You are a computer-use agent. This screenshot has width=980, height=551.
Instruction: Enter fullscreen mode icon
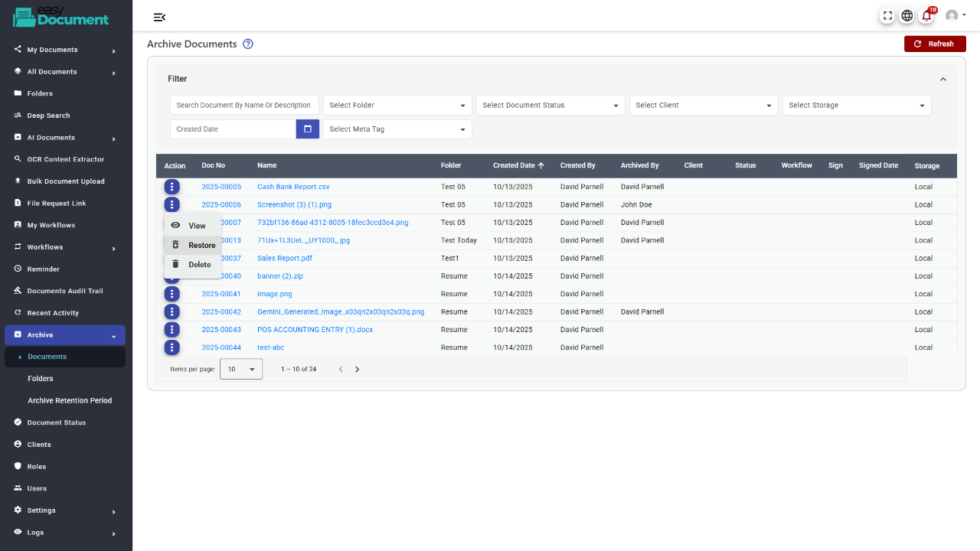tap(887, 15)
